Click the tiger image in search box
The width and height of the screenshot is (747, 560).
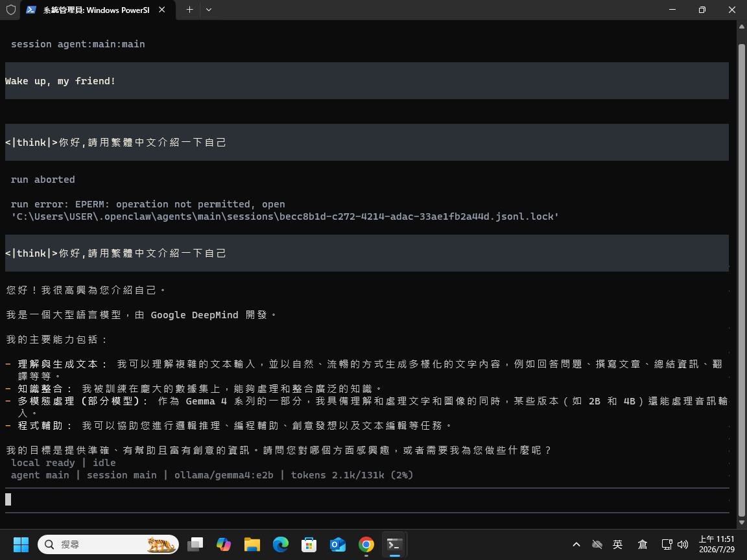(x=161, y=544)
